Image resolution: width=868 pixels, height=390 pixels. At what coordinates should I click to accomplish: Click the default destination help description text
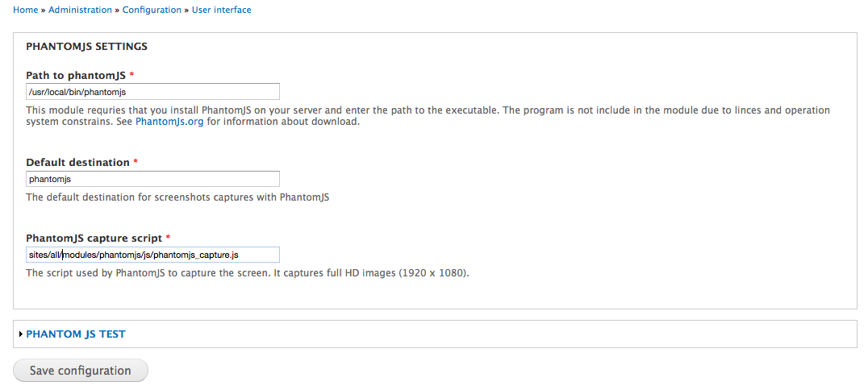(177, 197)
